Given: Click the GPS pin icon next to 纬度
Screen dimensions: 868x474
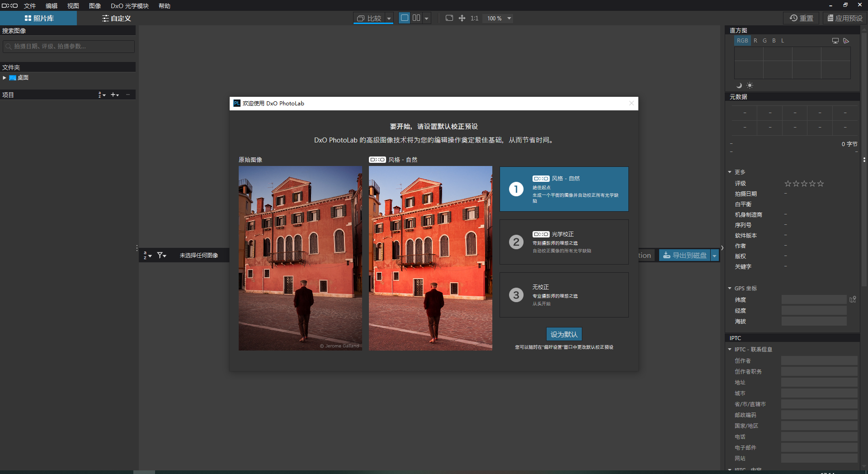Looking at the screenshot, I should click(x=854, y=299).
